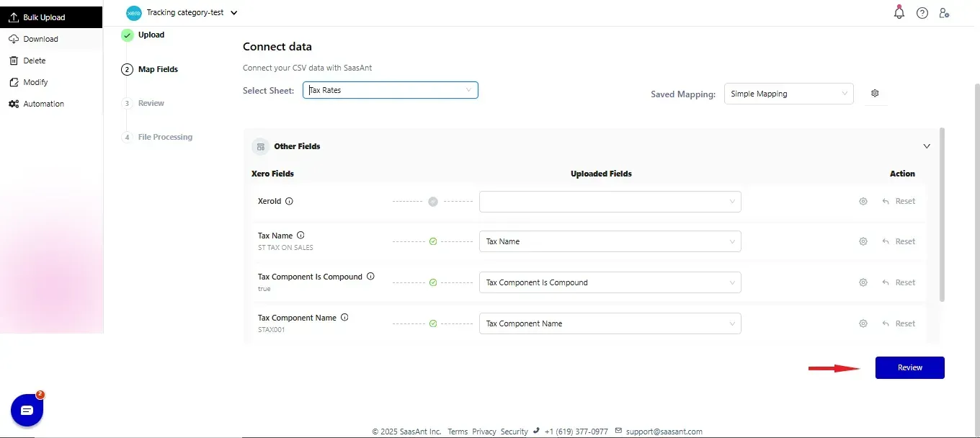Image resolution: width=980 pixels, height=438 pixels.
Task: Click the STAX001 sample value
Action: [x=272, y=330]
